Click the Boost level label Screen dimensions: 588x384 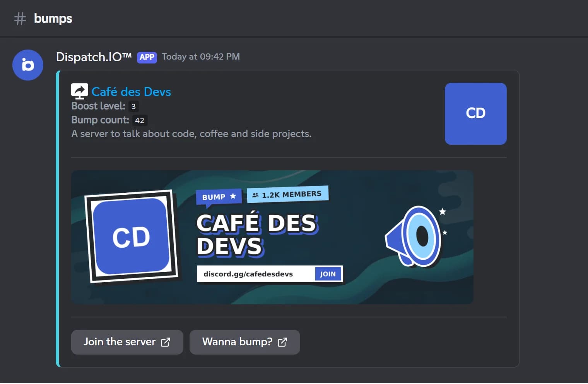click(x=98, y=106)
